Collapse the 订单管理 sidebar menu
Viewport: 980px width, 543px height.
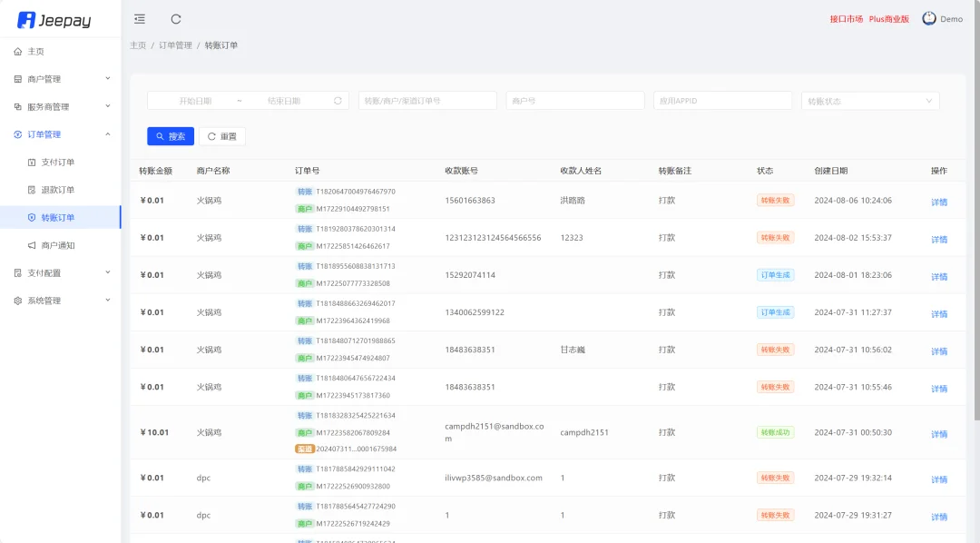54,133
